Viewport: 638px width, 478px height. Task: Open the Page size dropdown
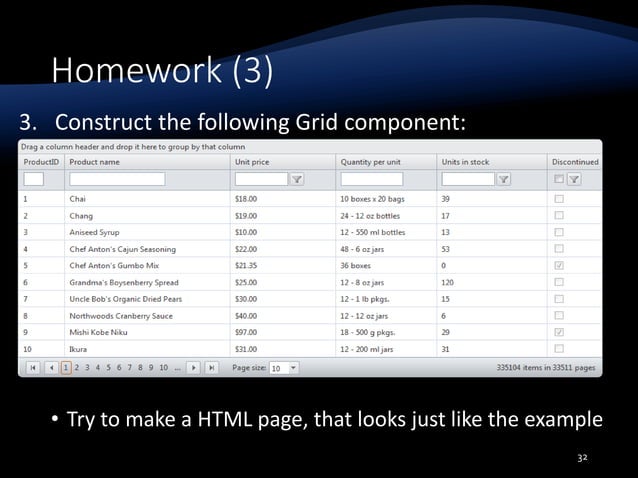coord(293,368)
